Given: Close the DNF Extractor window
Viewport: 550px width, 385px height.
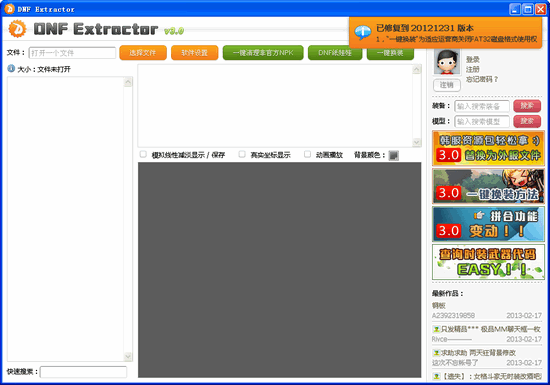Looking at the screenshot, I should coord(540,9).
